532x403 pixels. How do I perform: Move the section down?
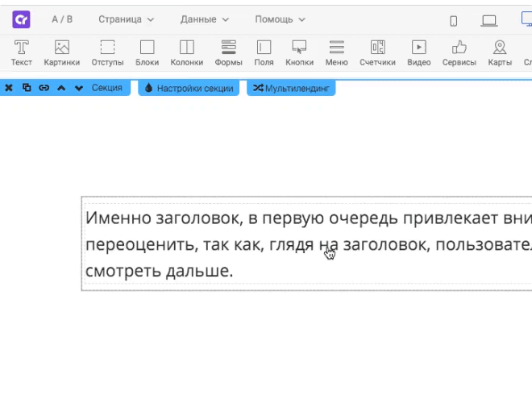pyautogui.click(x=79, y=88)
